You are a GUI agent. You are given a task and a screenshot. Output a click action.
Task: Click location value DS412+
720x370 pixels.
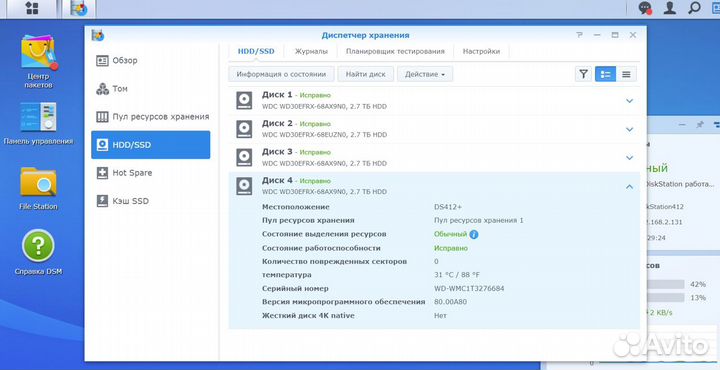(x=448, y=207)
